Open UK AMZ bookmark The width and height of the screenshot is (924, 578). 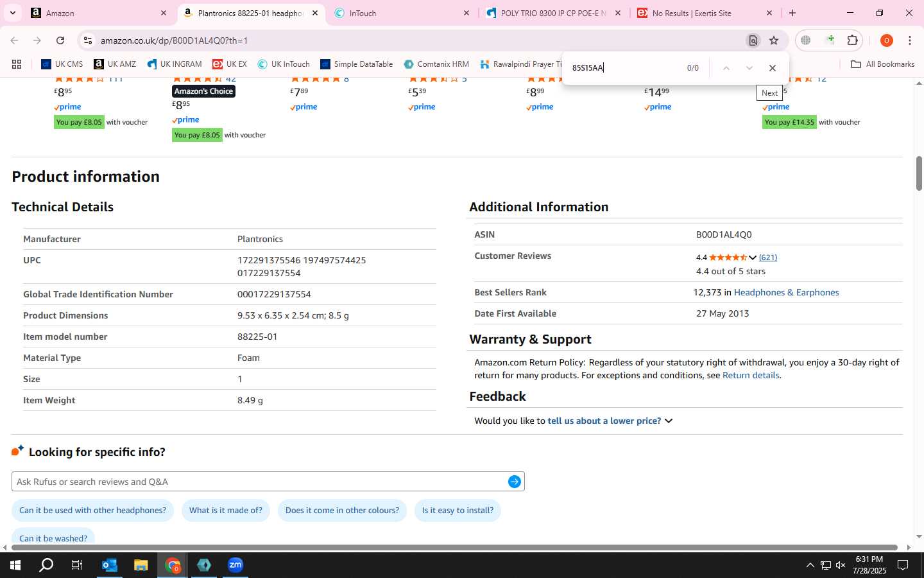[x=115, y=64]
